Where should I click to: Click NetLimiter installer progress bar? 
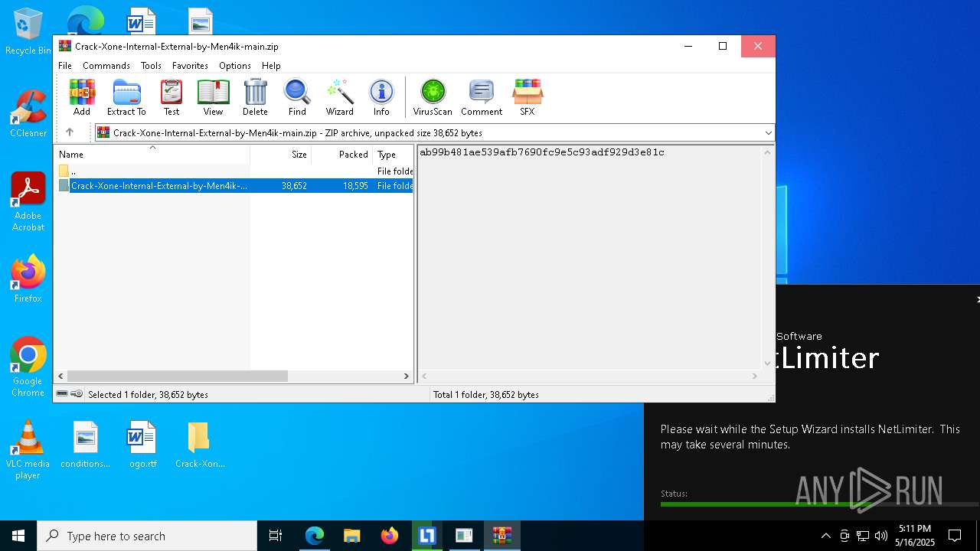[x=819, y=504]
